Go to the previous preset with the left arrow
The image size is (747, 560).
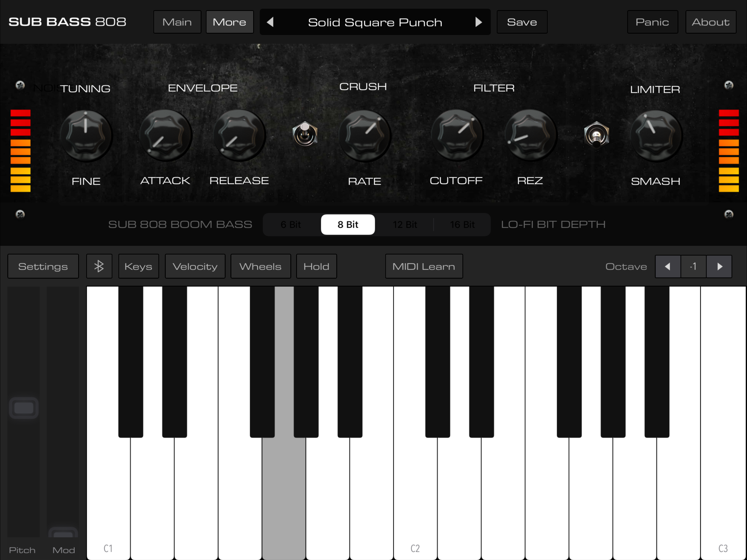(x=270, y=22)
